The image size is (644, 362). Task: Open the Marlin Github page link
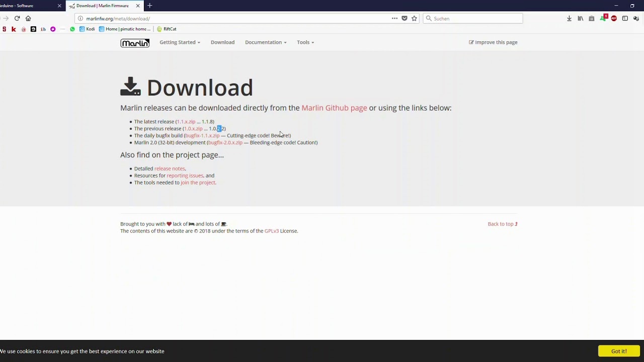[x=334, y=108]
